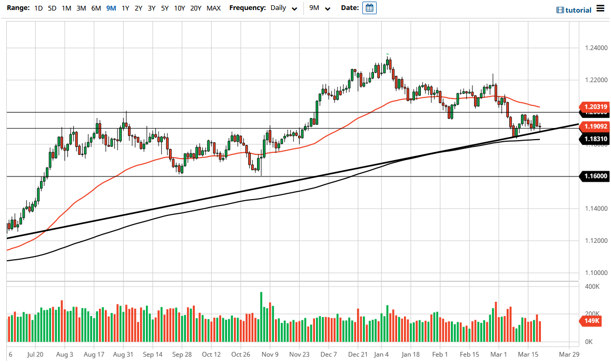611x364 pixels.
Task: Select the 1M range
Action: point(66,8)
